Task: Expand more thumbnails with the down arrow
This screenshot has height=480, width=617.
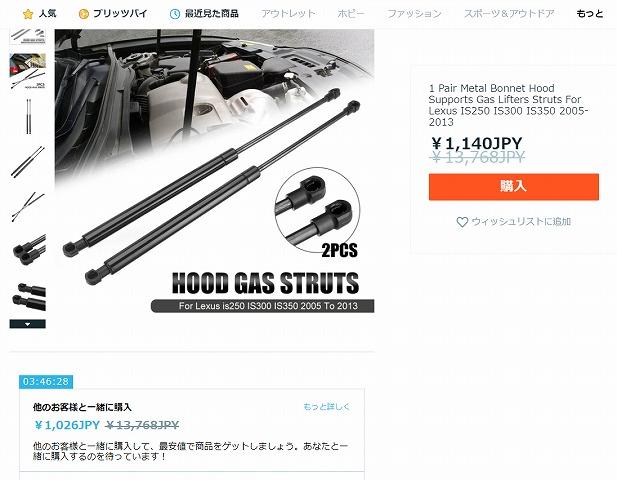Action: pos(28,324)
